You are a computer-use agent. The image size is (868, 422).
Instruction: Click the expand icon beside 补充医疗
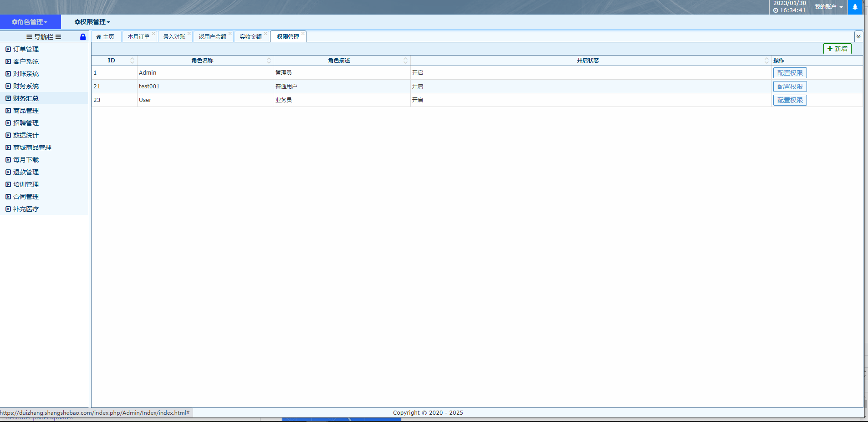point(8,209)
